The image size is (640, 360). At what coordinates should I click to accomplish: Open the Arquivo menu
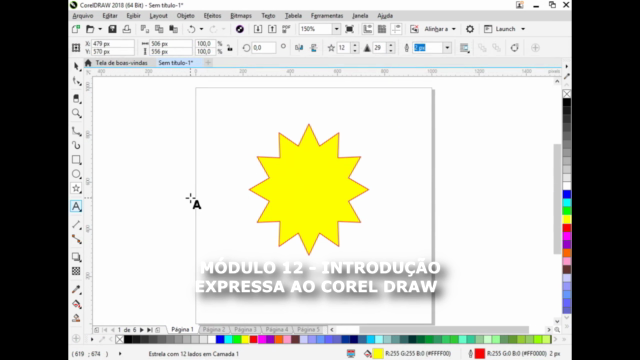83,16
